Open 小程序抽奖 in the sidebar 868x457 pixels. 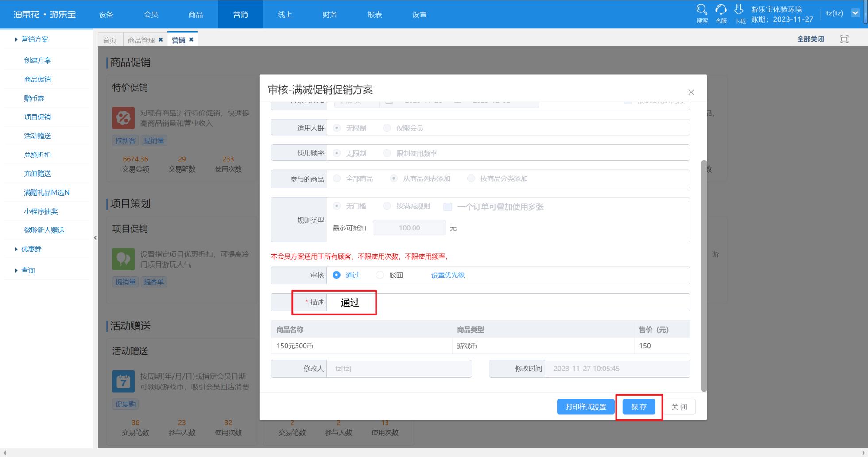(x=41, y=211)
